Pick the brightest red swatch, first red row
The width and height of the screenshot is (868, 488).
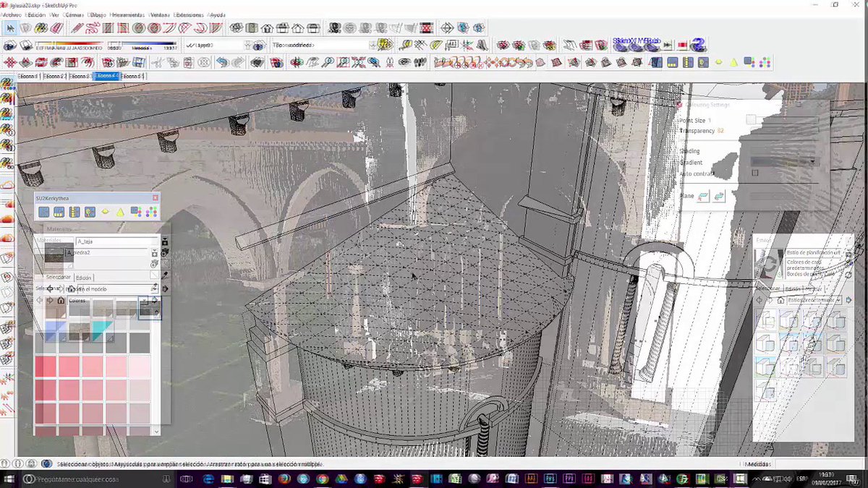click(x=46, y=367)
